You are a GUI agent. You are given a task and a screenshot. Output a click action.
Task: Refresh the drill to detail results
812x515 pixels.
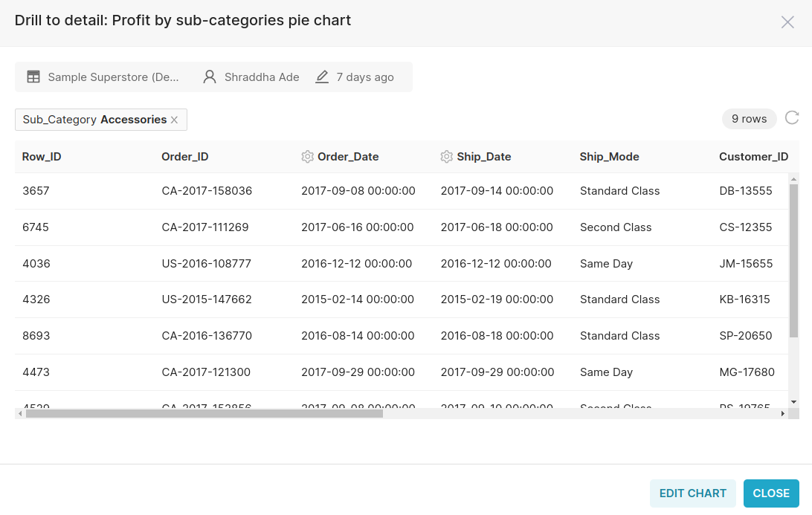click(791, 117)
